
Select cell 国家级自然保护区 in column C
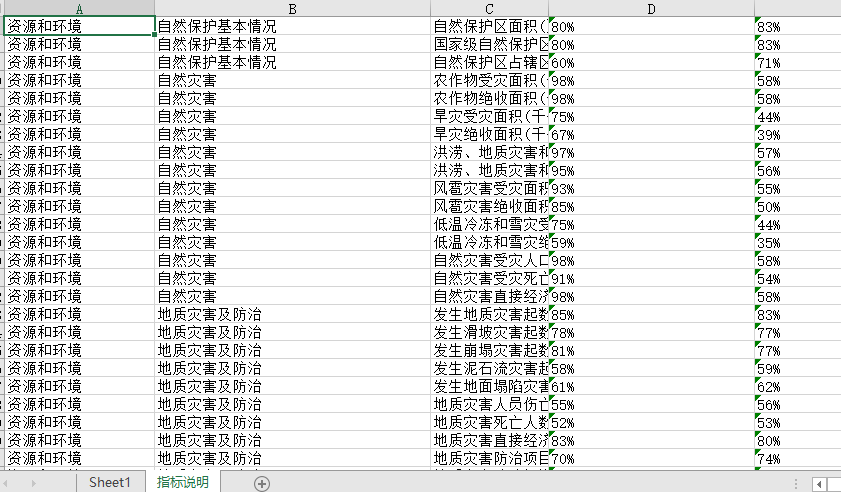(x=489, y=44)
